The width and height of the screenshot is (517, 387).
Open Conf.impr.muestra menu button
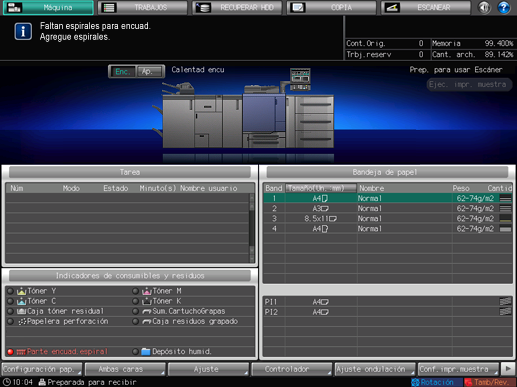click(x=458, y=369)
